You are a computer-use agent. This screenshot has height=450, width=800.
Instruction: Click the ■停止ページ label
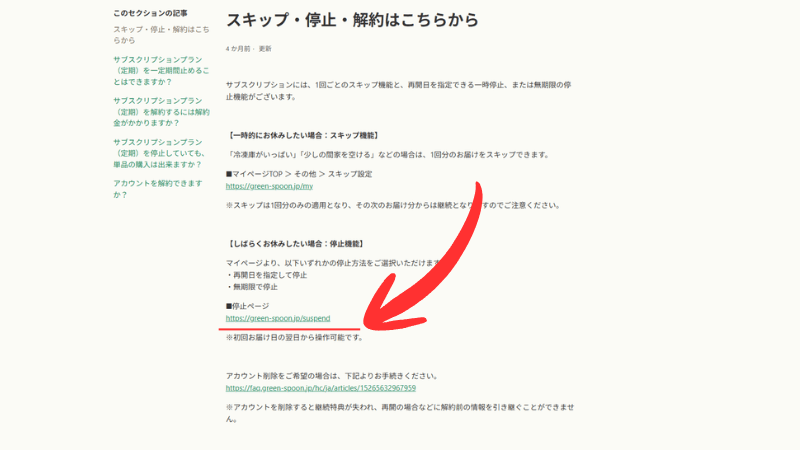[248, 306]
